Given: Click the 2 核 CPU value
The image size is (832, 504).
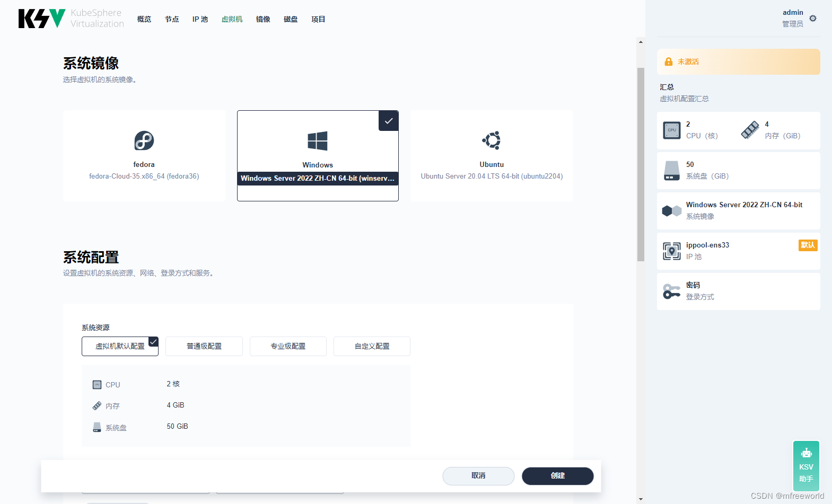Looking at the screenshot, I should tap(173, 384).
